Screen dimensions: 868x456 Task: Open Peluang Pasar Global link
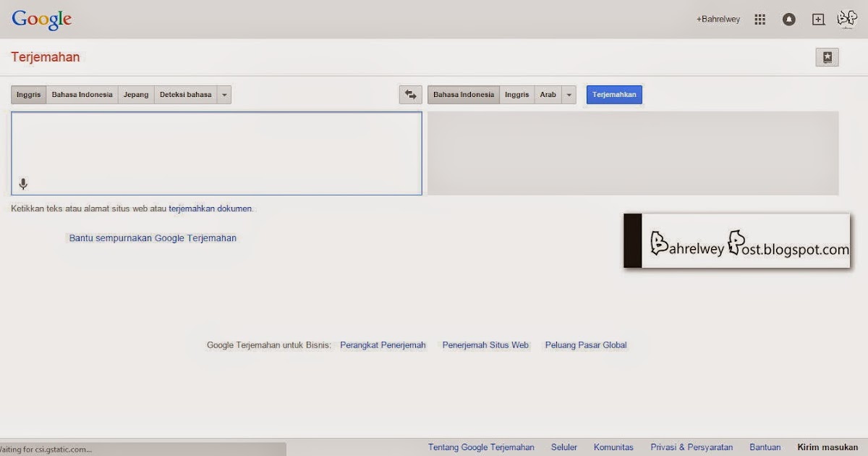click(x=586, y=345)
